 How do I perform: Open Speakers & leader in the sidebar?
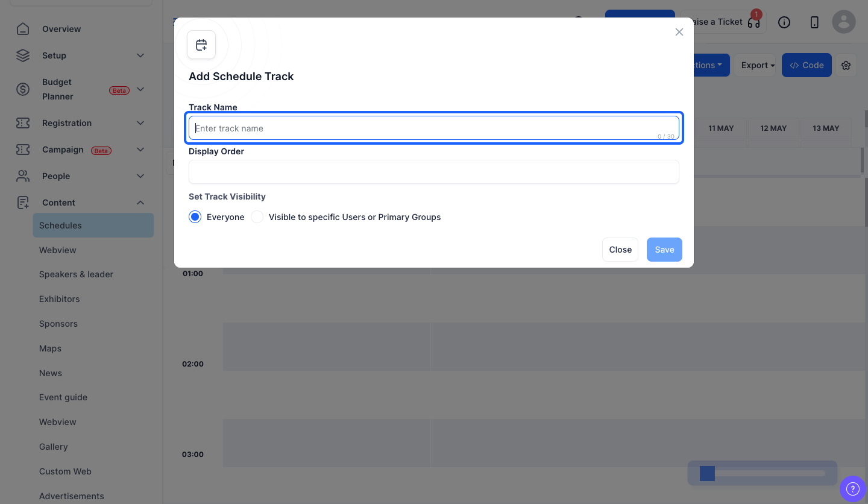point(76,274)
